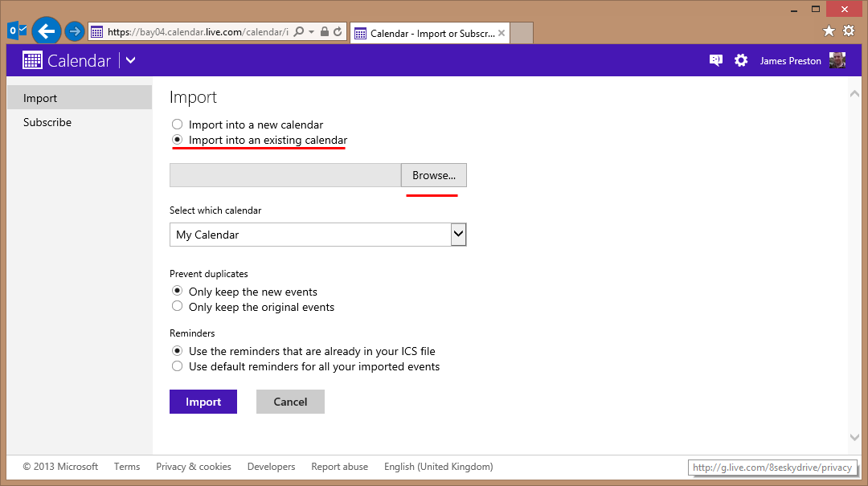Screen dimensions: 868x486
Task: Open the Terms footer link
Action: coord(127,467)
